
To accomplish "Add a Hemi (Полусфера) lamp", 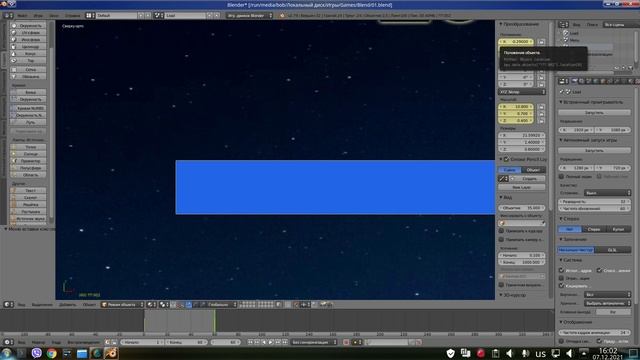I will pyautogui.click(x=28, y=168).
